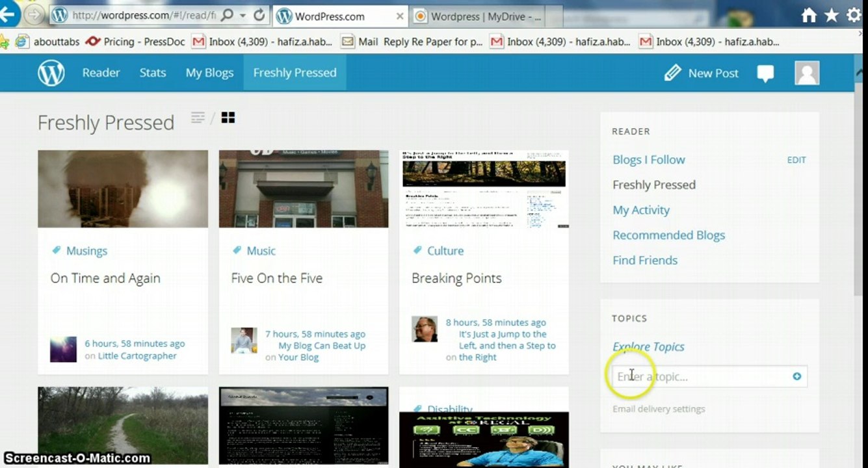This screenshot has width=868, height=468.
Task: Open Email delivery settings link
Action: (659, 409)
